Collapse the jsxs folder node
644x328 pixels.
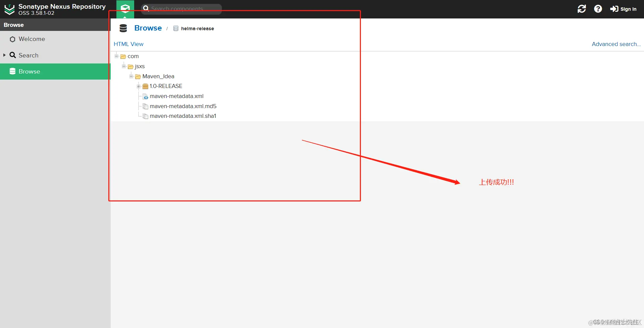124,66
